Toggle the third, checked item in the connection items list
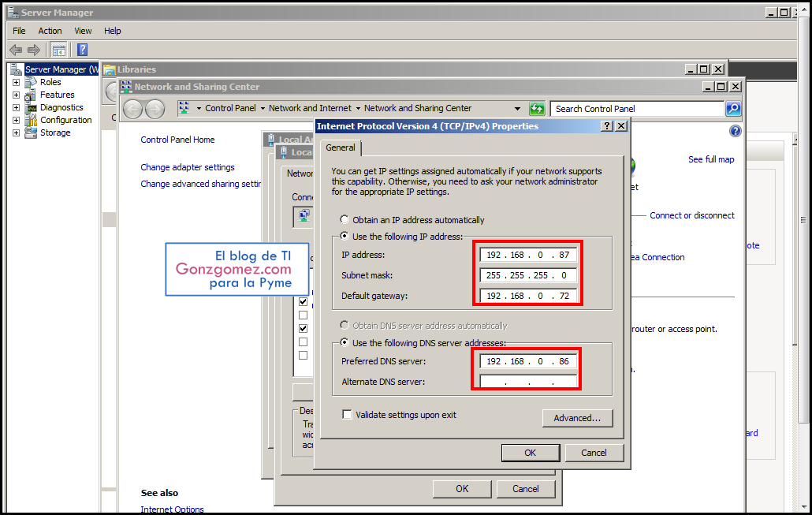Screen dimensions: 812x515 tap(304, 329)
